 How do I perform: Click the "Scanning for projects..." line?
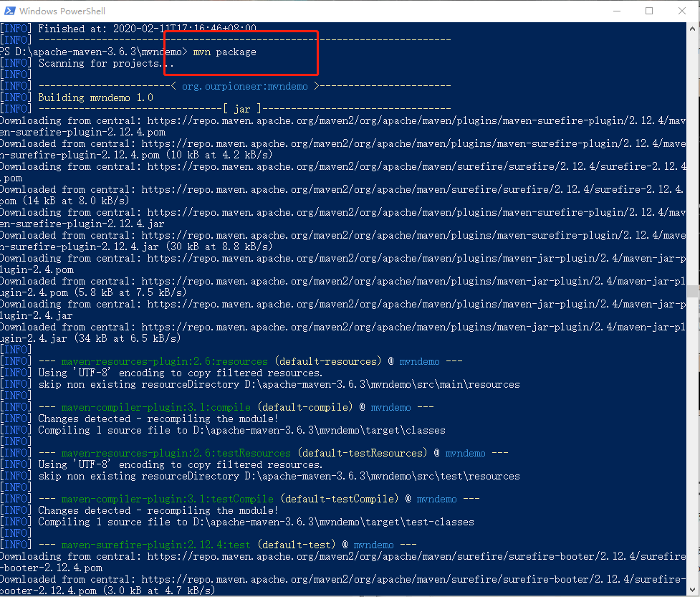pos(106,63)
